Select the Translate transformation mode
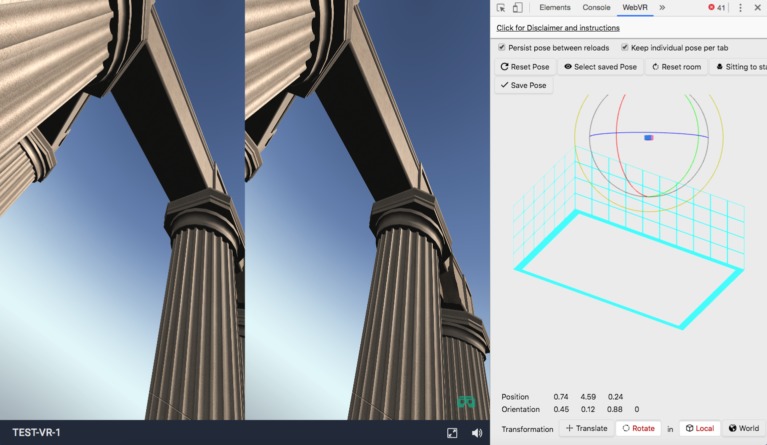The image size is (767, 445). [x=587, y=428]
